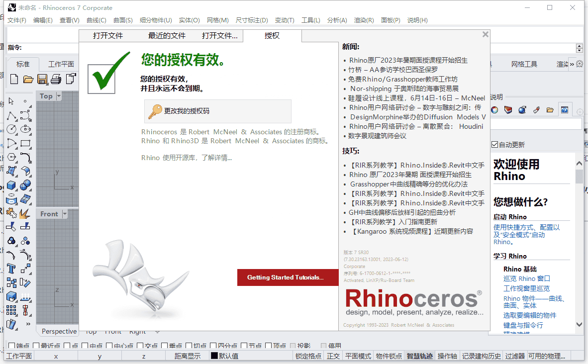
Task: Select the save toolbar icon
Action: coord(42,79)
